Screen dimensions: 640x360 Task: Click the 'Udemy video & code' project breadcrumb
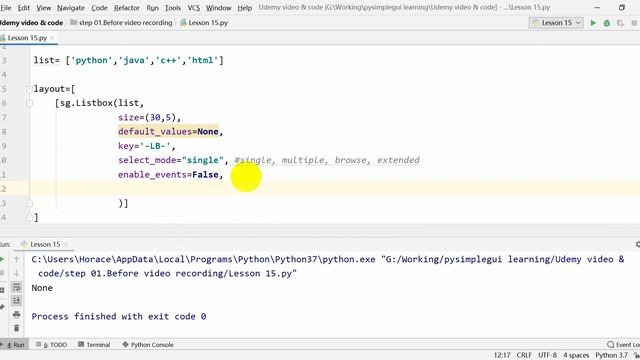(31, 23)
